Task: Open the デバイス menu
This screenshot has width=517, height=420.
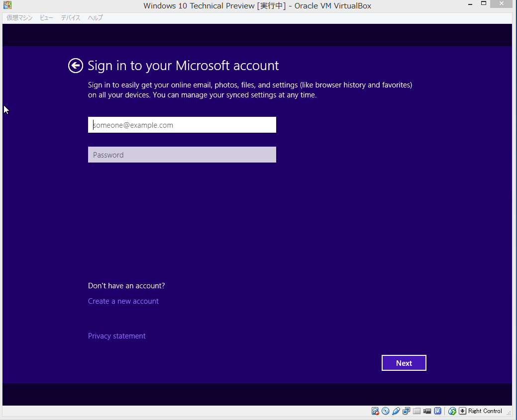Action: coord(71,18)
